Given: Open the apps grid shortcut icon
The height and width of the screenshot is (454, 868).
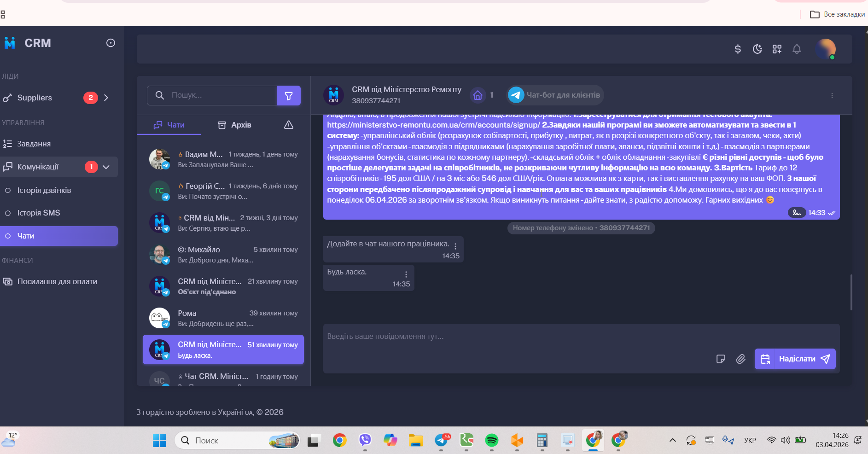Looking at the screenshot, I should (777, 49).
